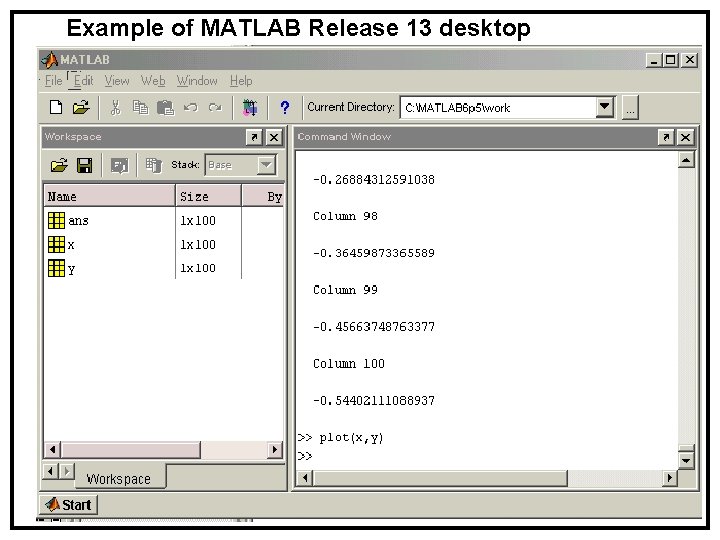Click the Copy icon in main toolbar
The height and width of the screenshot is (540, 720).
140,107
